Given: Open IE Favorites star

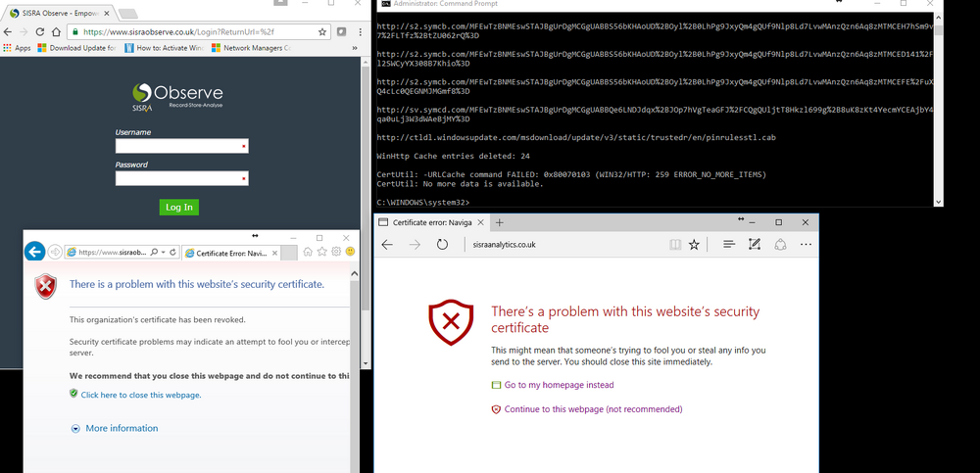Looking at the screenshot, I should click(321, 252).
